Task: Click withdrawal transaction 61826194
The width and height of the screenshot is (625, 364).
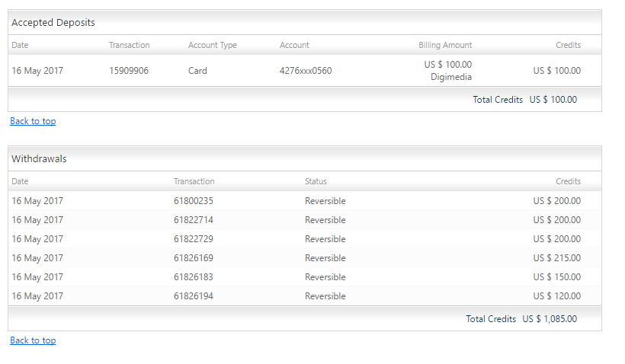Action: 194,296
